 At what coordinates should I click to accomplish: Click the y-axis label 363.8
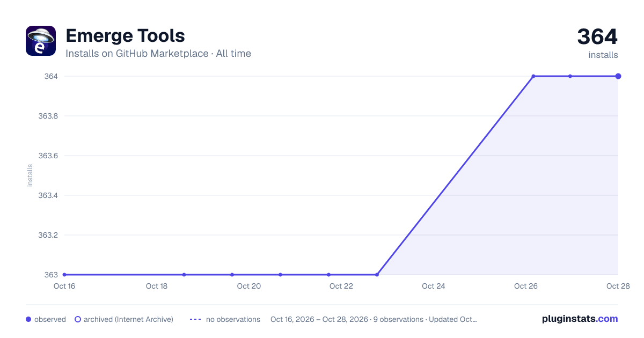coord(48,116)
